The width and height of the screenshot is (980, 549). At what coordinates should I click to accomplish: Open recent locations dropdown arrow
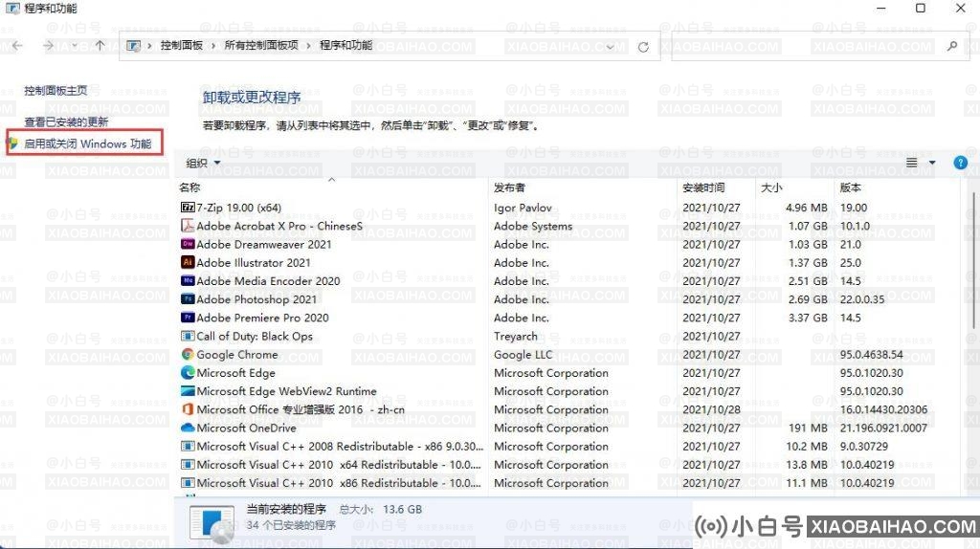tap(75, 46)
